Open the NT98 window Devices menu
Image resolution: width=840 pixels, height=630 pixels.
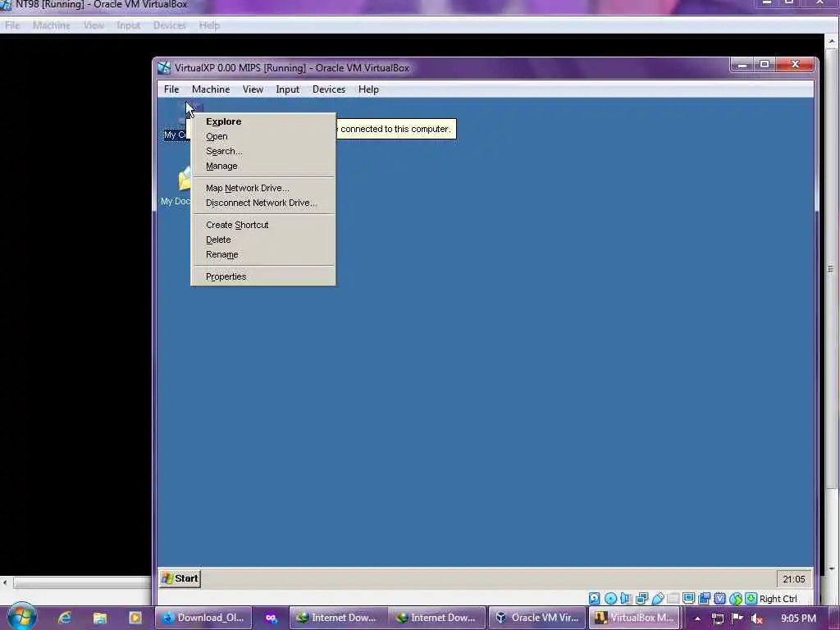[x=169, y=25]
